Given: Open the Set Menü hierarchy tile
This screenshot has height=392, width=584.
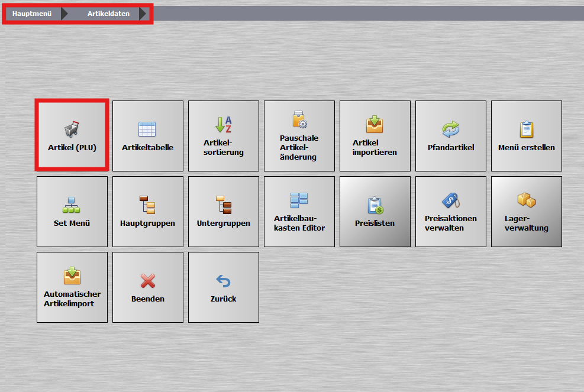Looking at the screenshot, I should coord(72,212).
